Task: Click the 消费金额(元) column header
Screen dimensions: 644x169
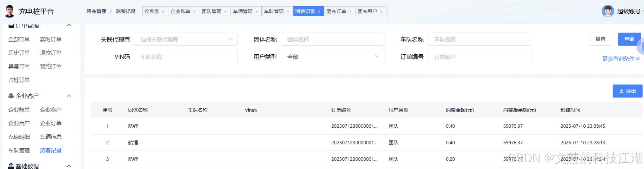Action: click(x=460, y=110)
